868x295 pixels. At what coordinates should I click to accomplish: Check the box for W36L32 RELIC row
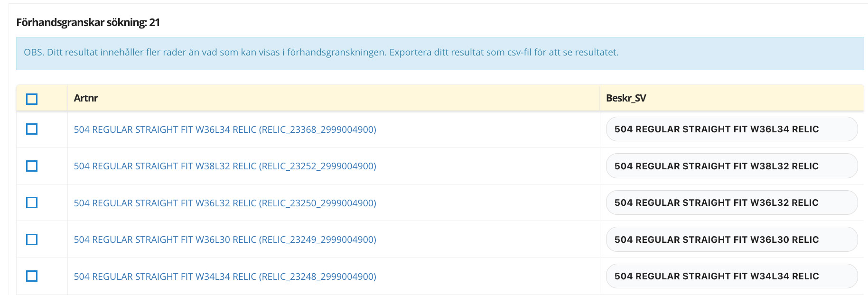[32, 203]
